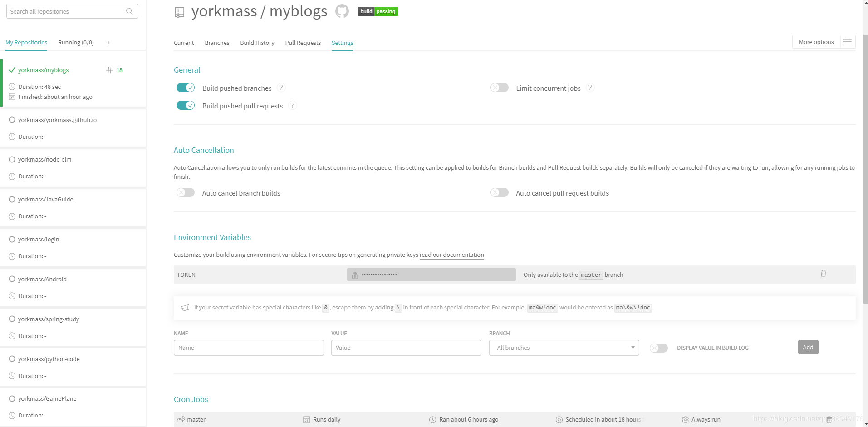Click the myblogs repository title
The height and width of the screenshot is (427, 868).
pyautogui.click(x=299, y=11)
